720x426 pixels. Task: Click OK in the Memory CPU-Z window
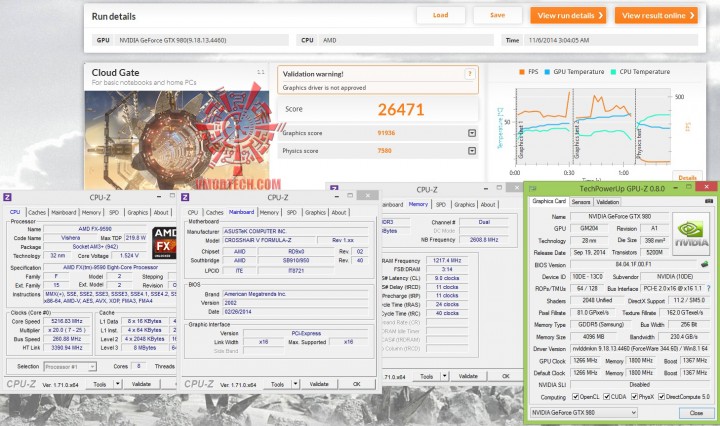coord(506,376)
